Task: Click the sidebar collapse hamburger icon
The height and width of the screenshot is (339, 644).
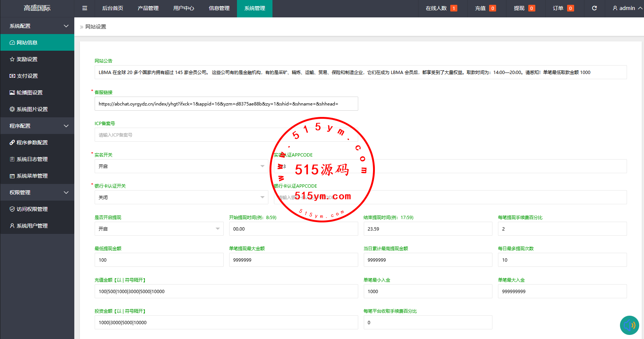Action: (x=85, y=8)
